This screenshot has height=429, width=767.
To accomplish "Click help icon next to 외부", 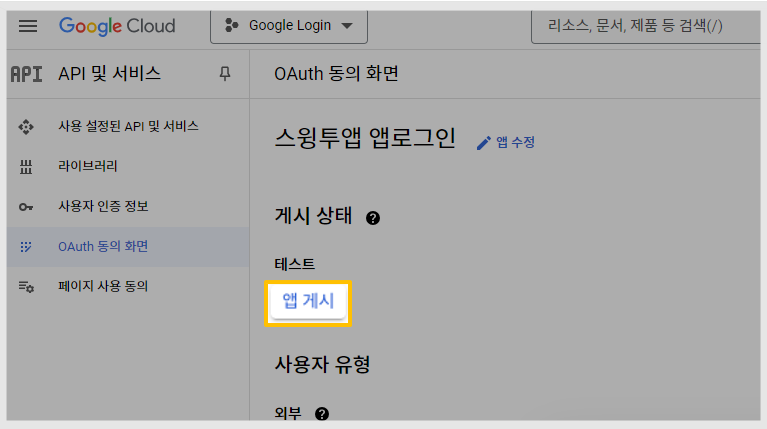I will 322,414.
